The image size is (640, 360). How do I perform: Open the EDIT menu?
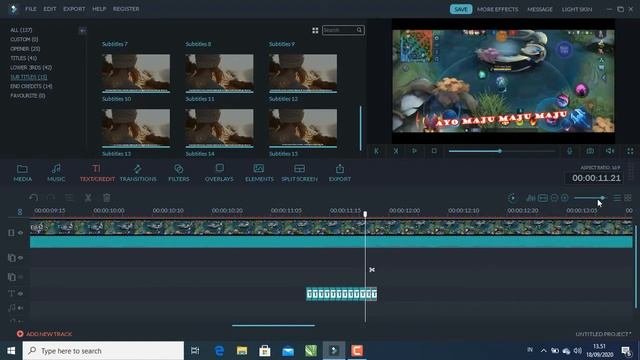pyautogui.click(x=50, y=9)
